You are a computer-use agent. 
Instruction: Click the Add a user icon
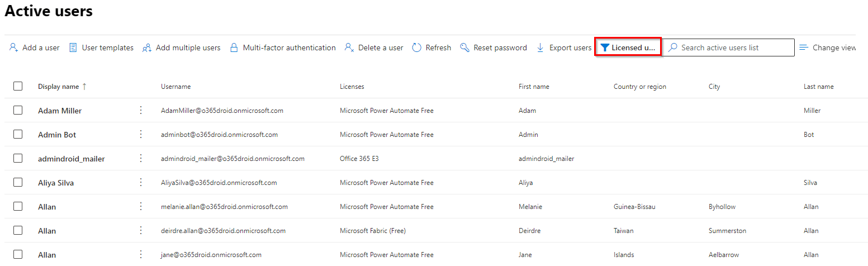point(14,48)
